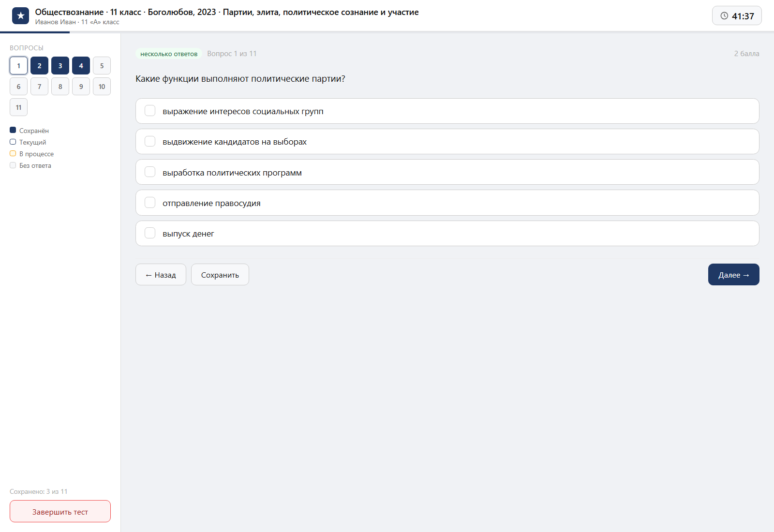The image size is (774, 532).
Task: Finish the test via 'Завершить тест'
Action: click(x=60, y=511)
